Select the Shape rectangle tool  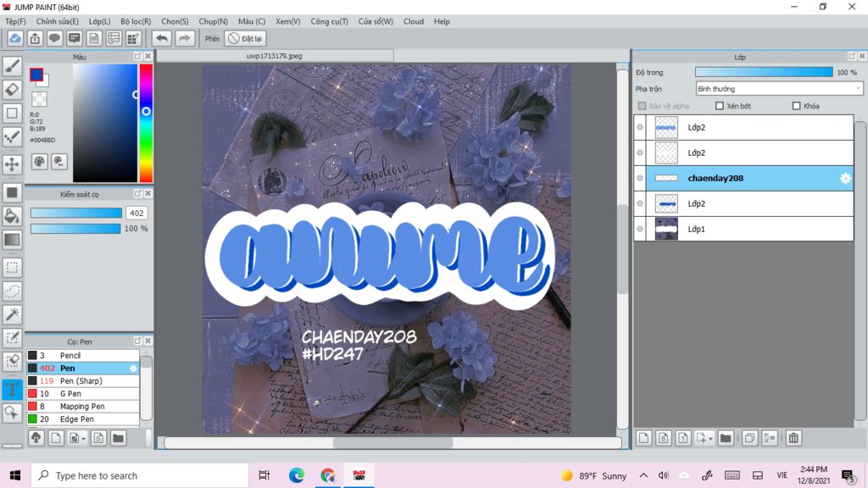(12, 113)
